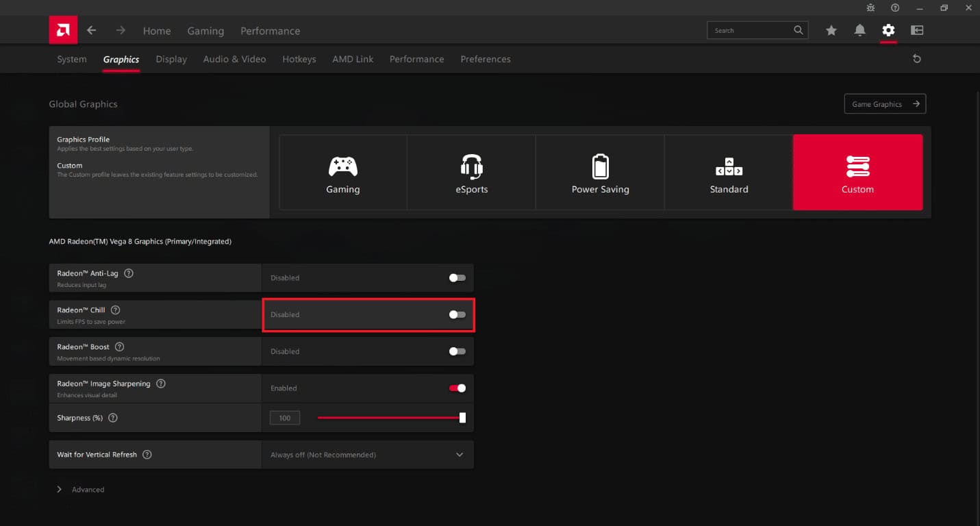Viewport: 980px width, 526px height.
Task: Open the Gaming menu
Action: coord(205,31)
